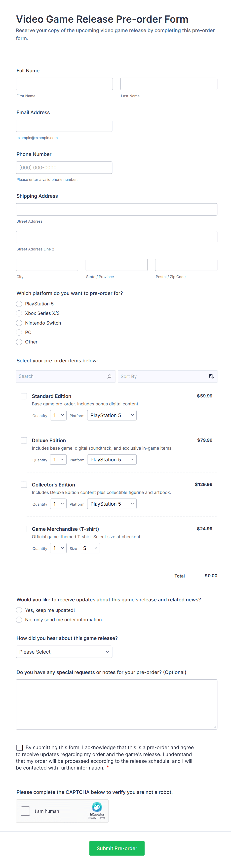231x868 pixels.
Task: Open 'How did you hear' dropdown
Action: [x=64, y=652]
